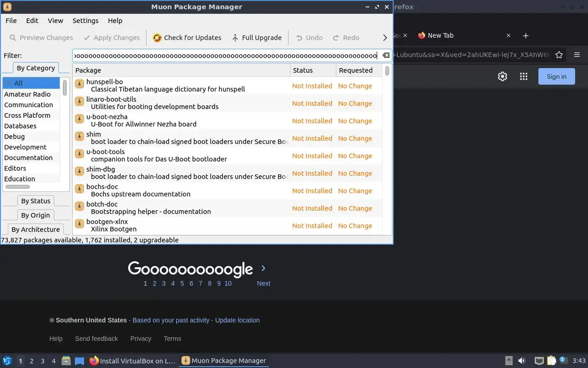Open the File menu
Image resolution: width=588 pixels, height=368 pixels.
point(11,21)
